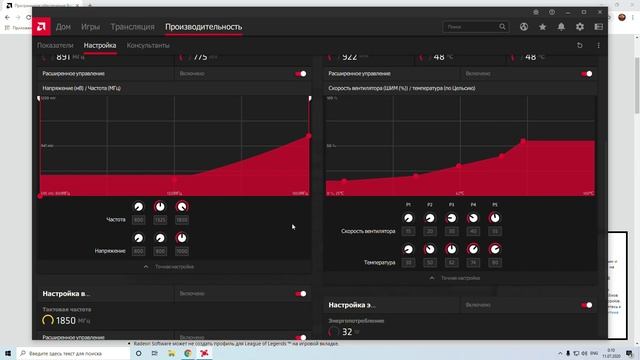Open the Дом tab
The height and width of the screenshot is (360, 640).
[63, 27]
